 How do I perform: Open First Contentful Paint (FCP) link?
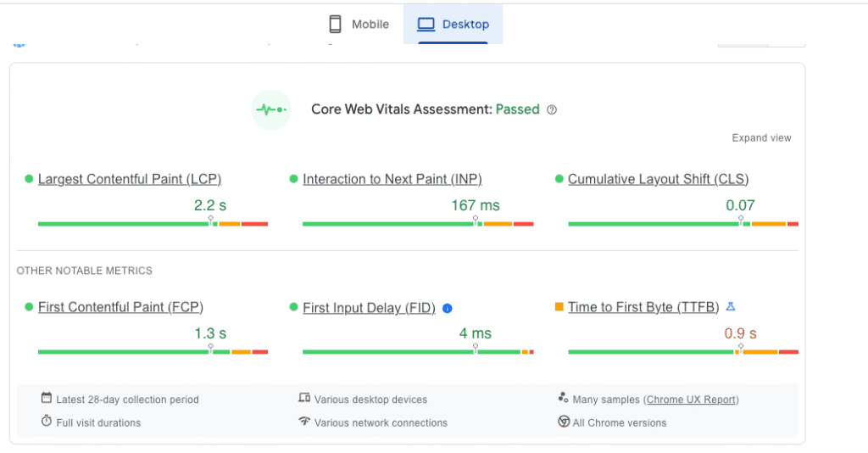[120, 307]
